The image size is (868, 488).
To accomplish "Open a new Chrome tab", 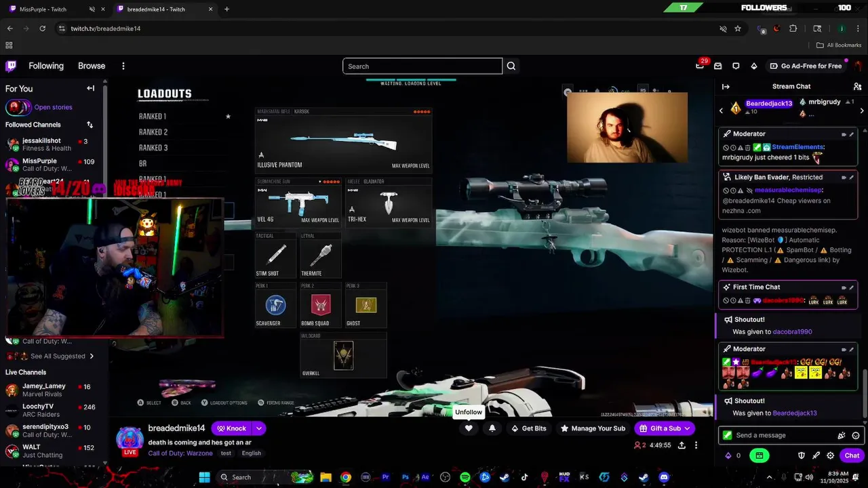I will 226,9.
